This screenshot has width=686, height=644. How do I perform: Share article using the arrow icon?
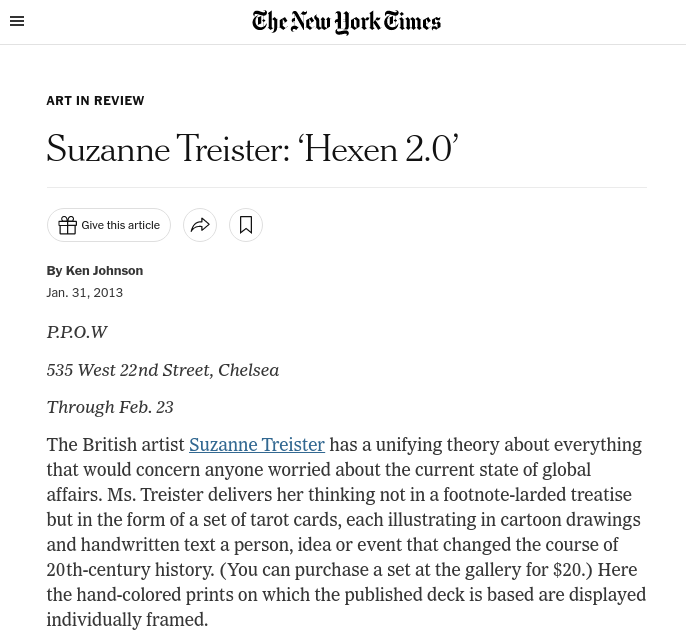[x=200, y=225]
